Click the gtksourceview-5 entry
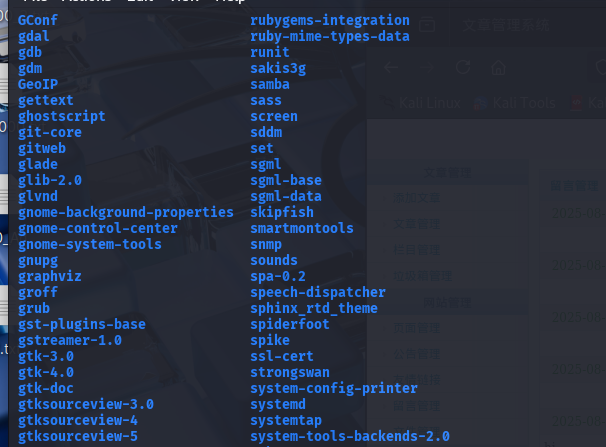The height and width of the screenshot is (447, 606). click(78, 437)
